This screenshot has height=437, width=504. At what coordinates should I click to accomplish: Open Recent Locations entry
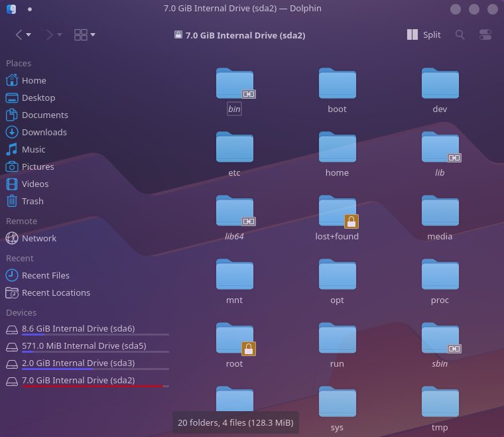coord(56,292)
